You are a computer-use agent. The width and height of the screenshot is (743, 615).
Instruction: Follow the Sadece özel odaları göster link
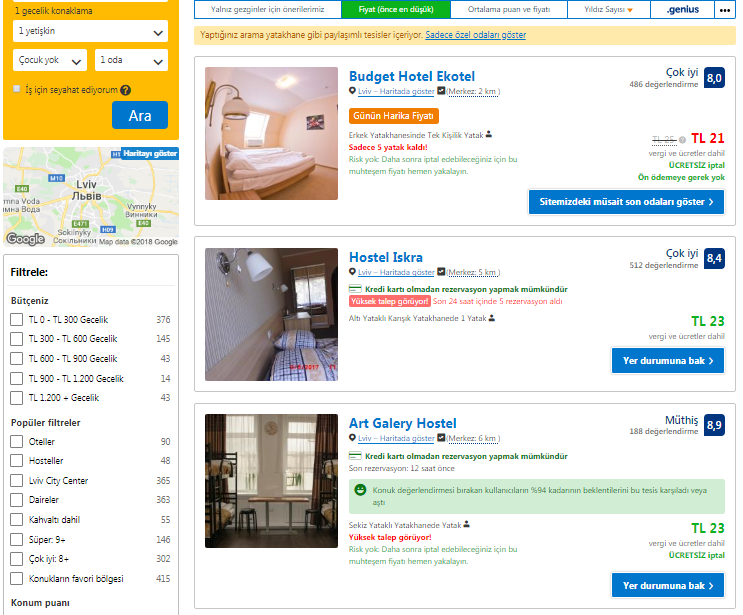pos(475,35)
